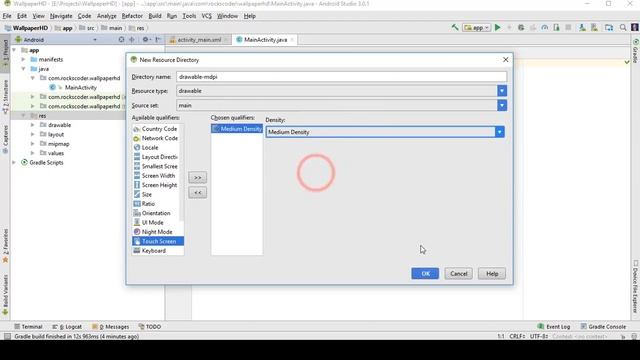Select the layout folder

[x=56, y=134]
